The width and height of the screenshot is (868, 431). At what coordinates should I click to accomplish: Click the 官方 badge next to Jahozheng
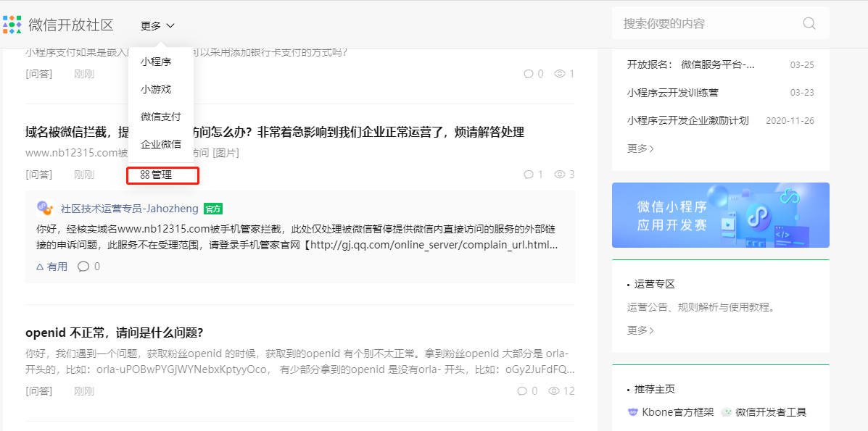tap(213, 209)
